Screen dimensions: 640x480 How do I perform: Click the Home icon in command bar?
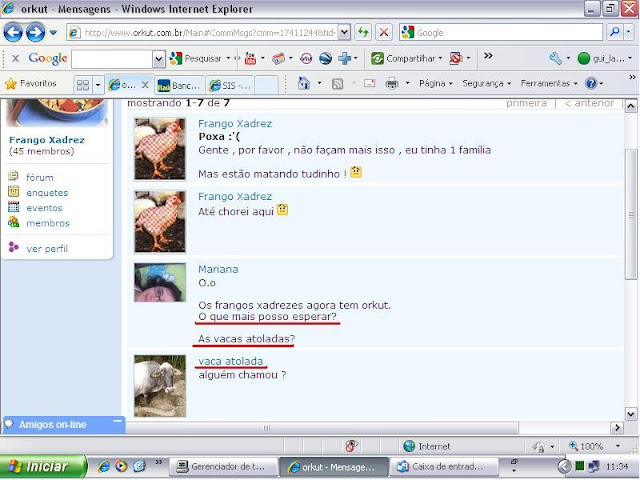pos(303,83)
